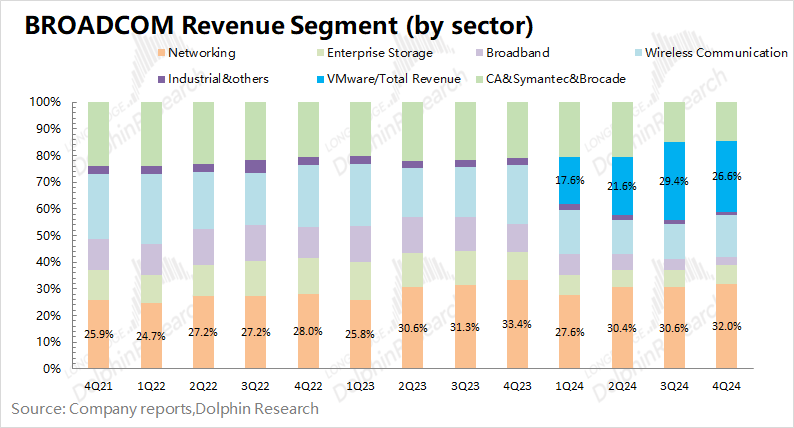794x428 pixels.
Task: Click the lavender Broadband segment of 3Q22 bar
Action: coord(255,243)
